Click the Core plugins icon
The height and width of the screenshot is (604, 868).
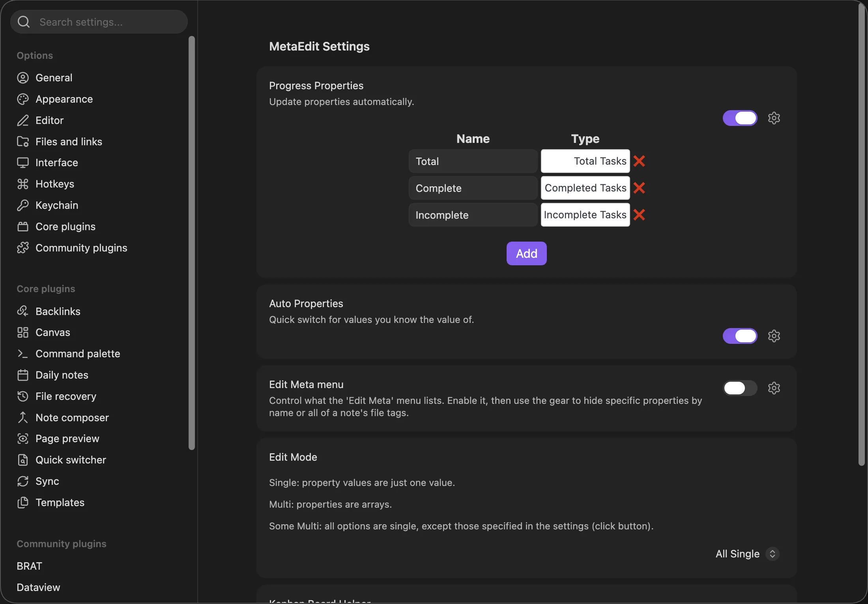pos(23,227)
